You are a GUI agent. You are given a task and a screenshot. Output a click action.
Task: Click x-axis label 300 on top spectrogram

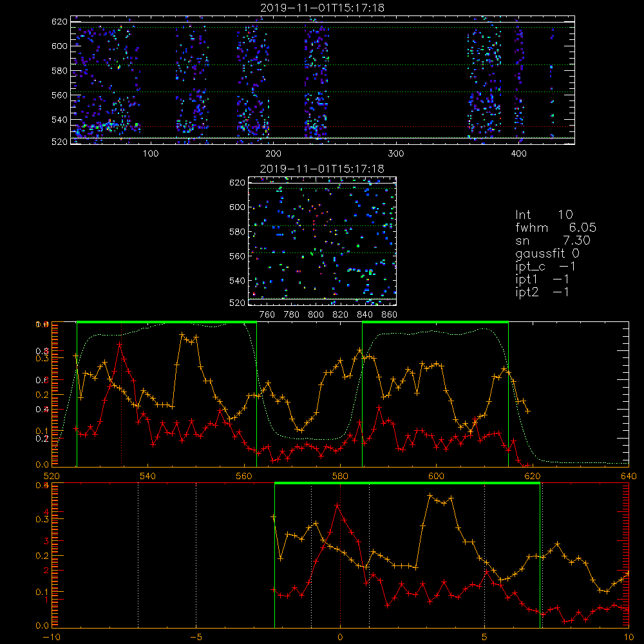(x=396, y=154)
